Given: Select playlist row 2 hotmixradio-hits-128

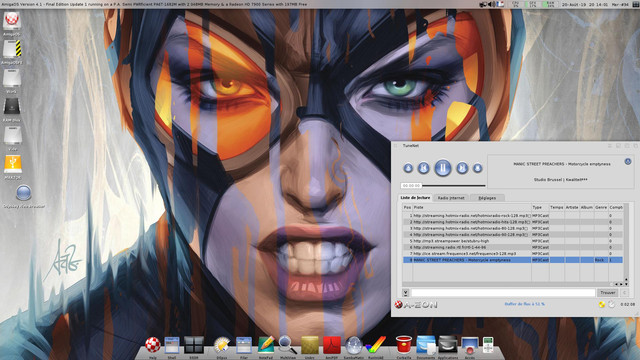Looking at the screenshot, I should coord(513,222).
